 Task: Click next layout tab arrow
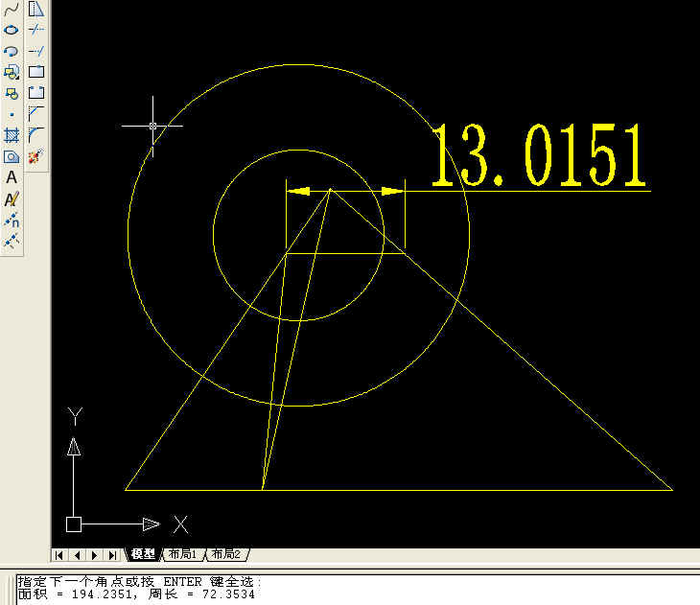coord(95,555)
